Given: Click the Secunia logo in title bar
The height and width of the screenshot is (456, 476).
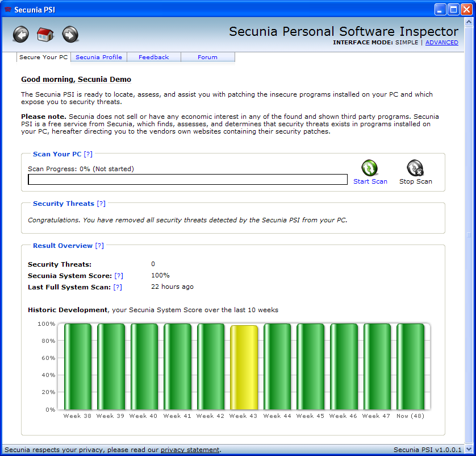Looking at the screenshot, I should [8, 10].
